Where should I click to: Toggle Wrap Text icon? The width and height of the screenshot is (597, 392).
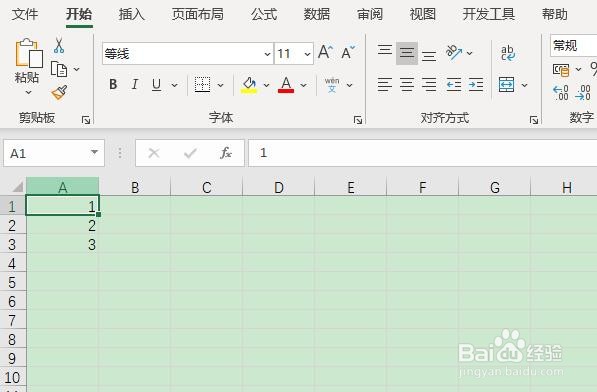[508, 53]
